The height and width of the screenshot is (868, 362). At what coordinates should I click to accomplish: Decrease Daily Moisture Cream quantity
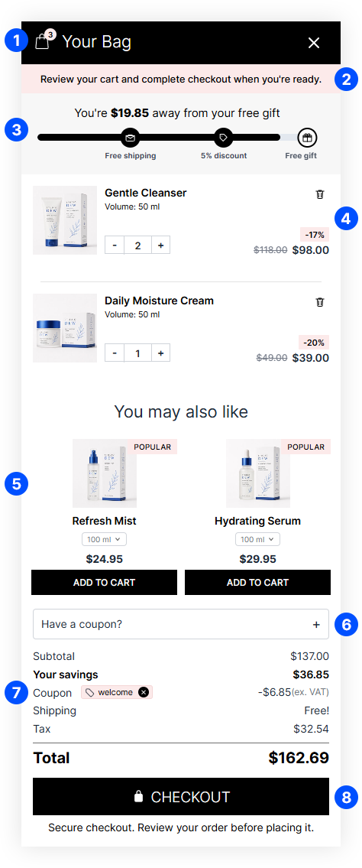(x=115, y=353)
